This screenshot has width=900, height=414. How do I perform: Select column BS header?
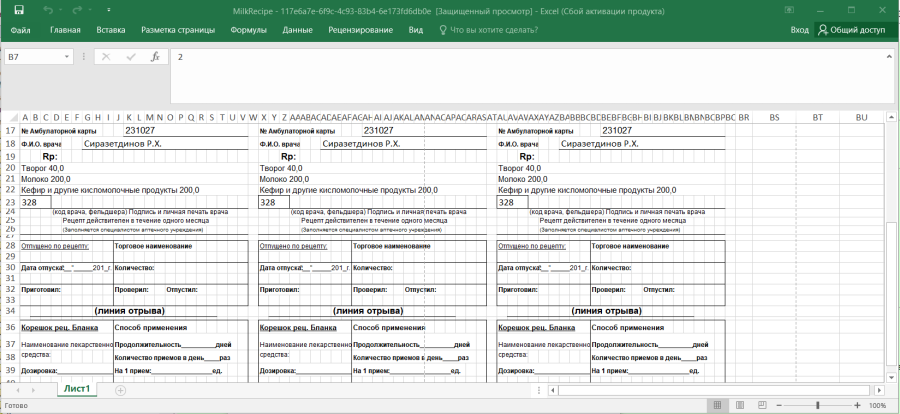pyautogui.click(x=774, y=117)
